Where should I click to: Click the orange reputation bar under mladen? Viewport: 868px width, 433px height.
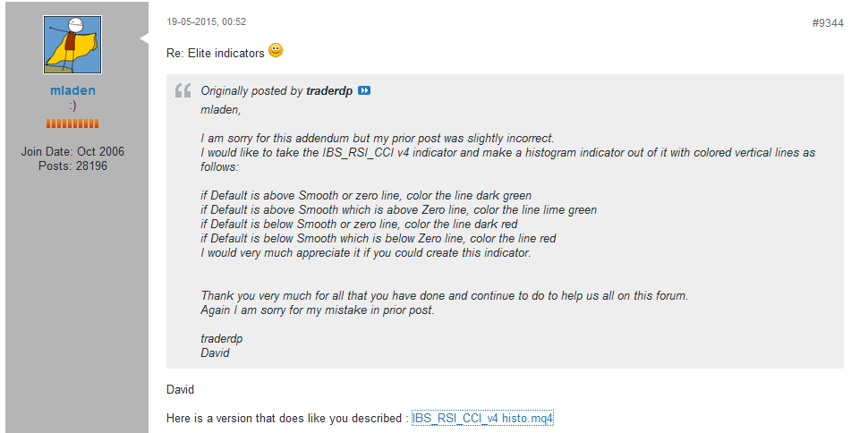pyautogui.click(x=72, y=123)
